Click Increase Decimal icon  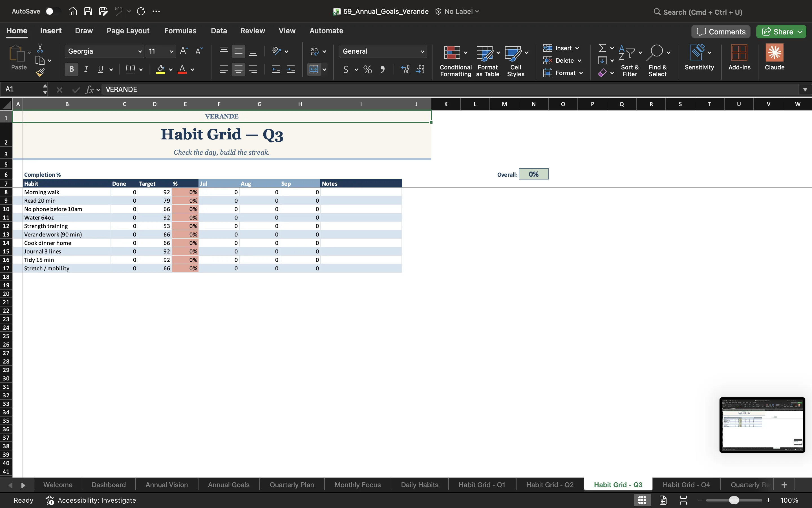tap(405, 69)
